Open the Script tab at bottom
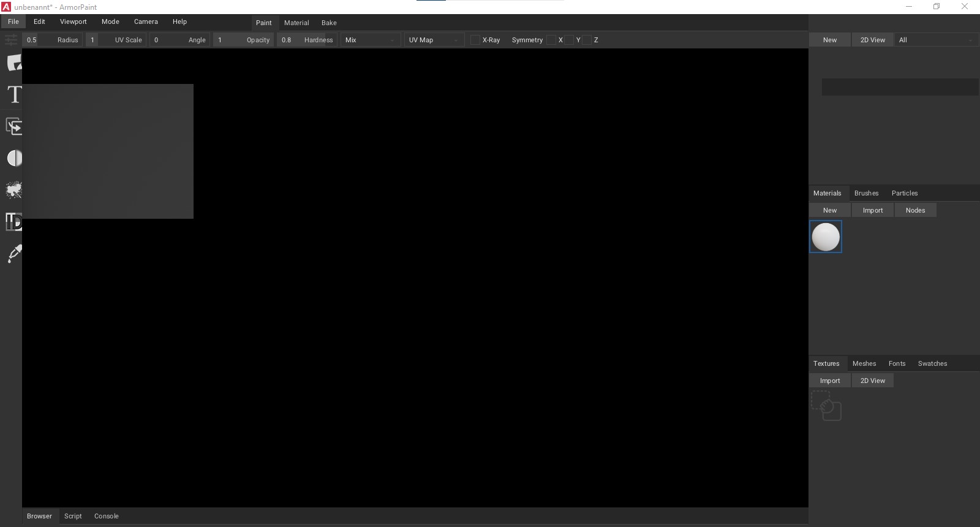The width and height of the screenshot is (980, 527). click(x=73, y=516)
